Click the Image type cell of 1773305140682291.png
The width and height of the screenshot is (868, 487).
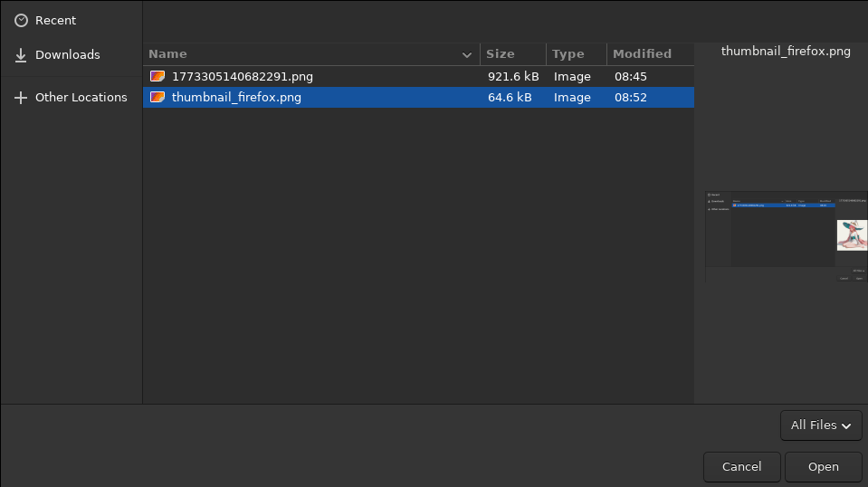tap(572, 76)
